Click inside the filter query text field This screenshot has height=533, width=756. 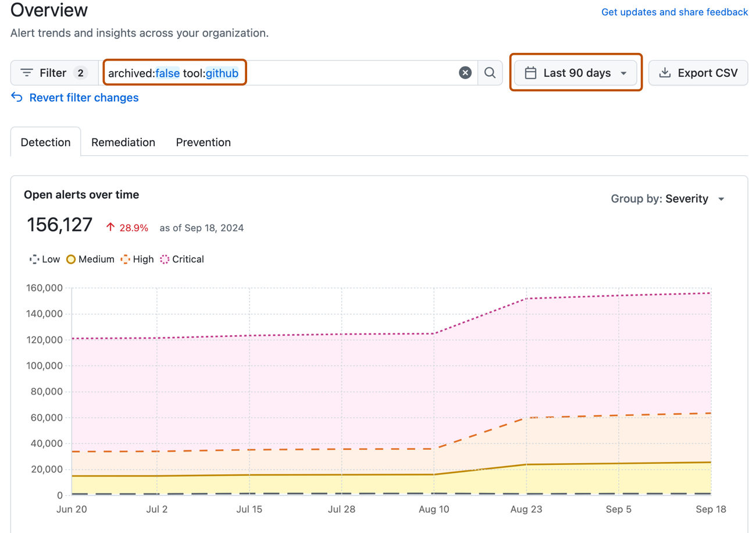click(349, 73)
